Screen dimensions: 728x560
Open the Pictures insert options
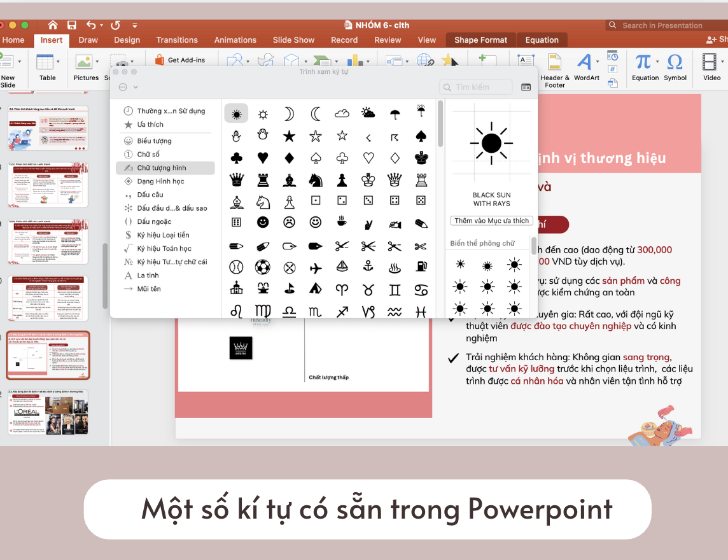coord(85,69)
